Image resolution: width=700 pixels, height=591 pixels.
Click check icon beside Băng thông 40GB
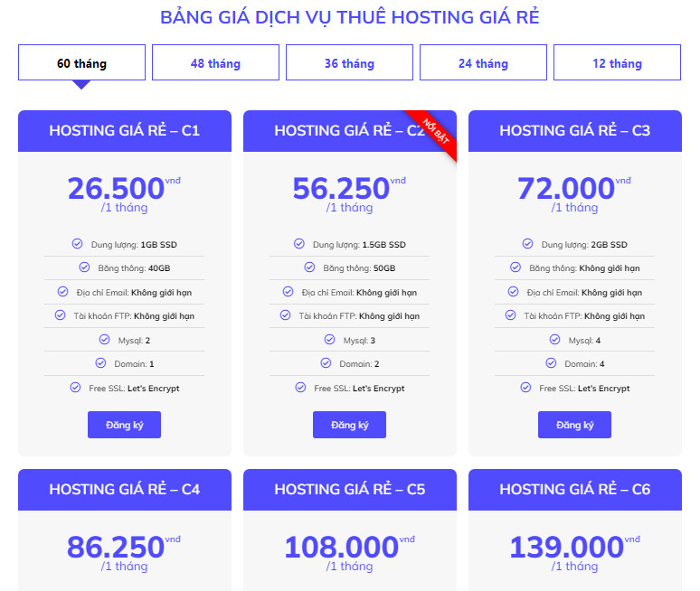[x=84, y=267]
